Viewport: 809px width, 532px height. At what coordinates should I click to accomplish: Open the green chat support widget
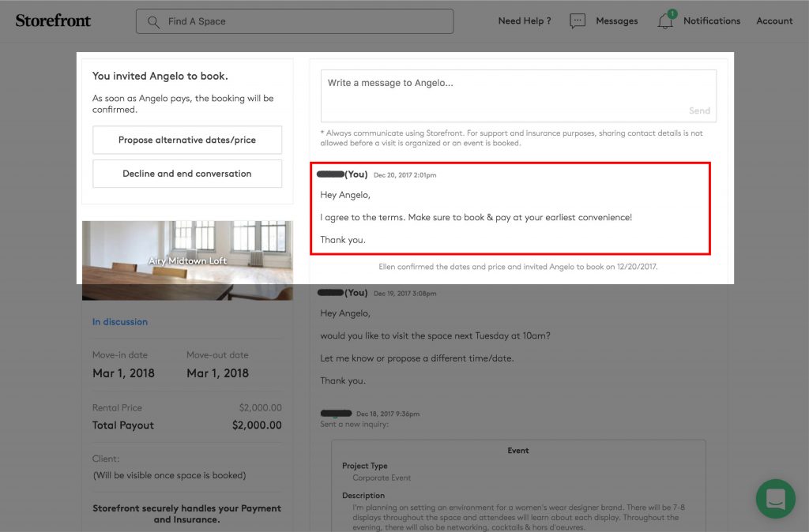pyautogui.click(x=774, y=499)
